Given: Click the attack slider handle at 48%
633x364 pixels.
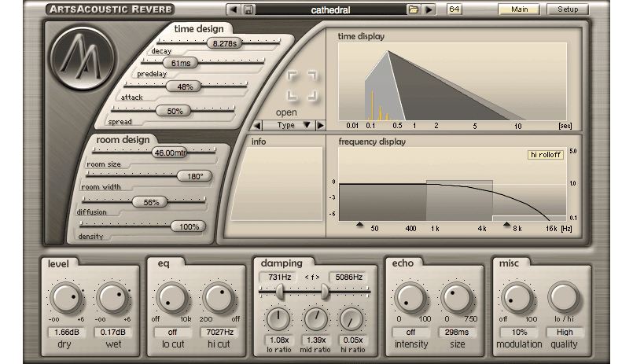Looking at the screenshot, I should [x=184, y=86].
